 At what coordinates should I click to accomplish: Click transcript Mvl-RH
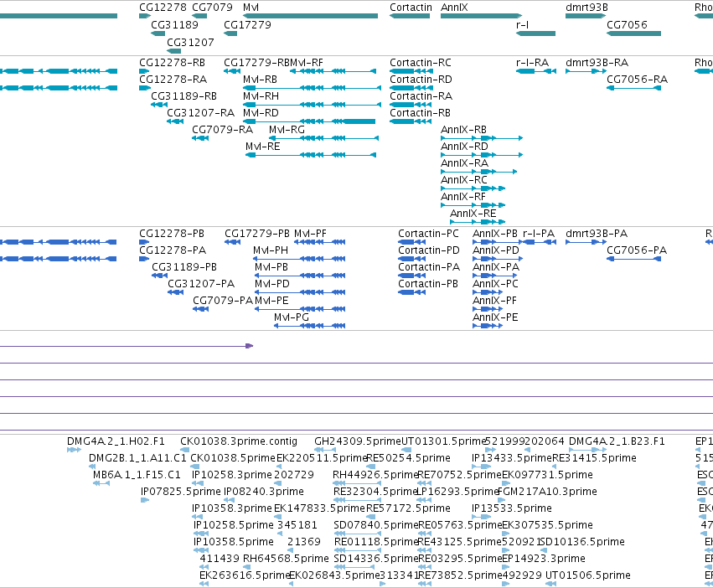click(312, 105)
